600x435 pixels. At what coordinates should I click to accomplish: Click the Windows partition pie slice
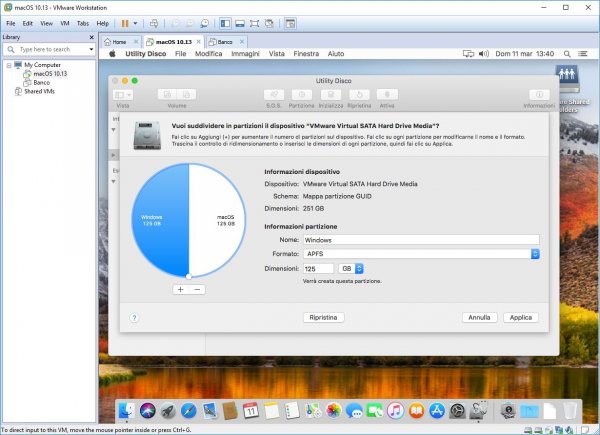(x=160, y=220)
